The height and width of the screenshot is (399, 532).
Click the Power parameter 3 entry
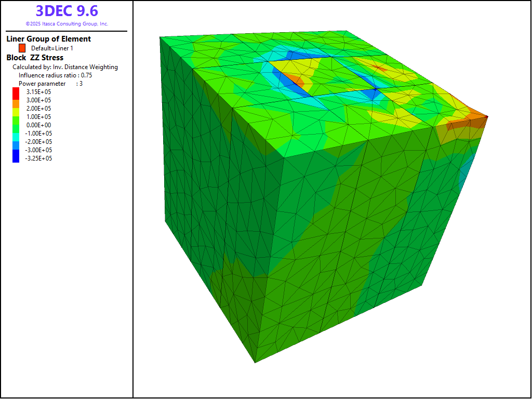[x=50, y=84]
